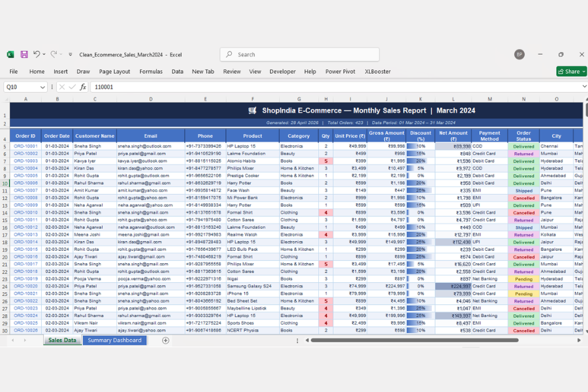Click the Select All corner triangle
588x392 pixels.
click(x=5, y=99)
